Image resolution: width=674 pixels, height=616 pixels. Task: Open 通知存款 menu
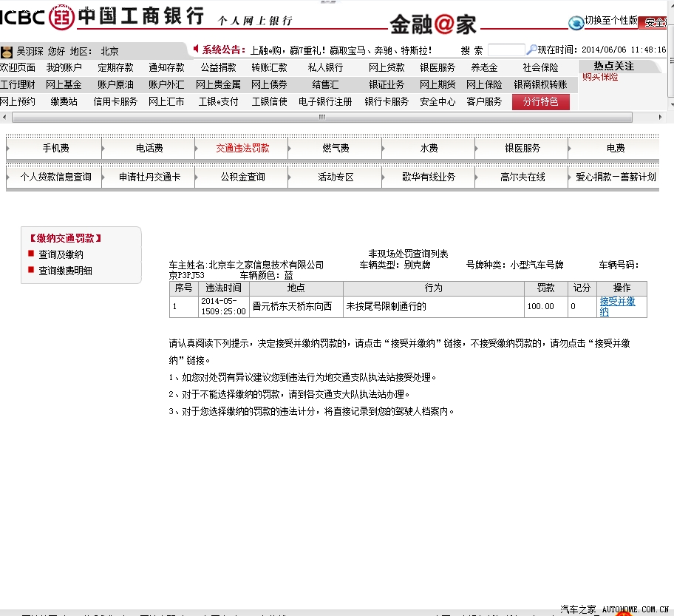[166, 67]
